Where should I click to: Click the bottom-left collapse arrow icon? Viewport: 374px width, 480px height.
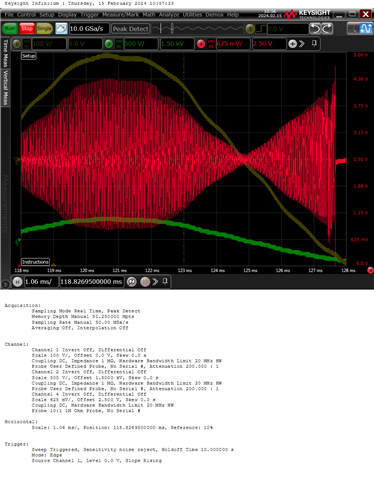[x=5, y=284]
